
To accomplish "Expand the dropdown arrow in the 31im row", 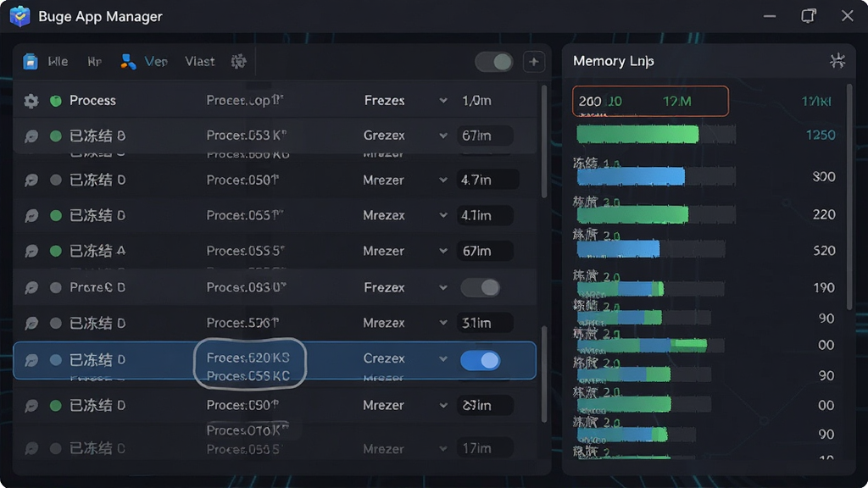I will click(x=442, y=323).
